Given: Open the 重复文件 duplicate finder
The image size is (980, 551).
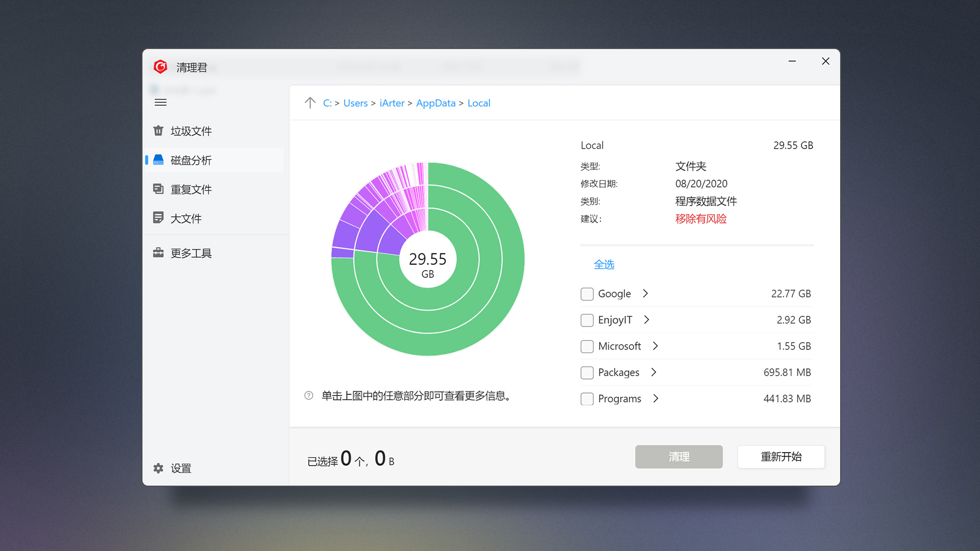Looking at the screenshot, I should [x=191, y=189].
